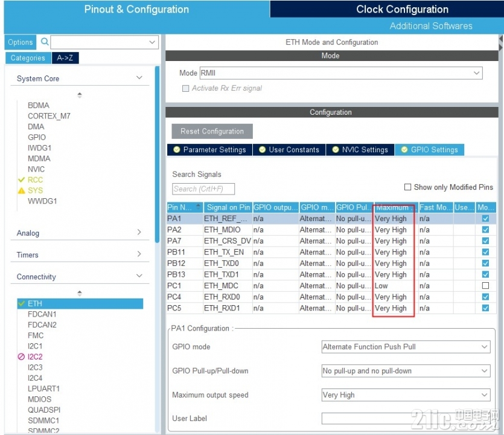Select NVIC in System Core list
Screen dimensions: 504x435
point(36,169)
